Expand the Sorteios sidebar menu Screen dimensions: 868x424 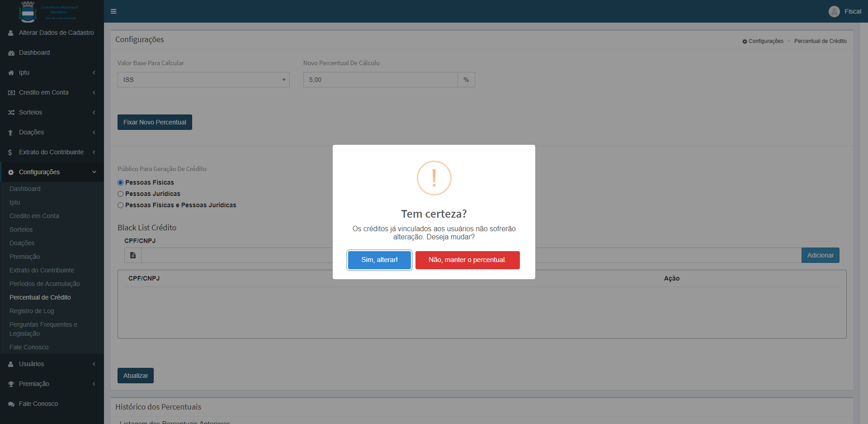[x=52, y=112]
